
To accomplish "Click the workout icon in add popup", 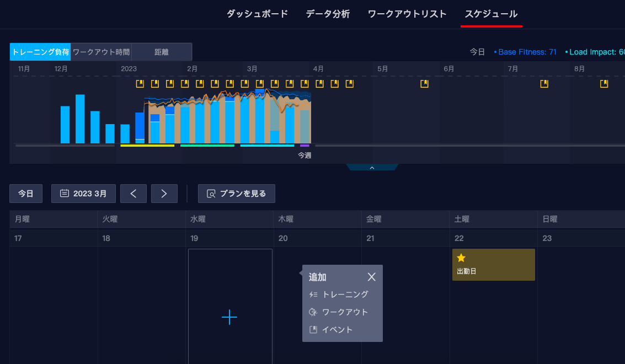I will coord(313,312).
